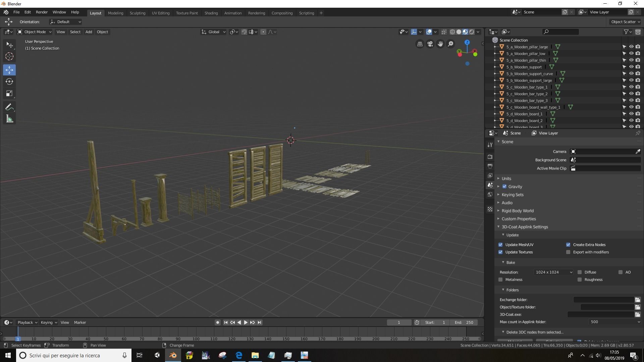This screenshot has height=362, width=644.
Task: Enable the AO bake checkbox
Action: pos(621,272)
